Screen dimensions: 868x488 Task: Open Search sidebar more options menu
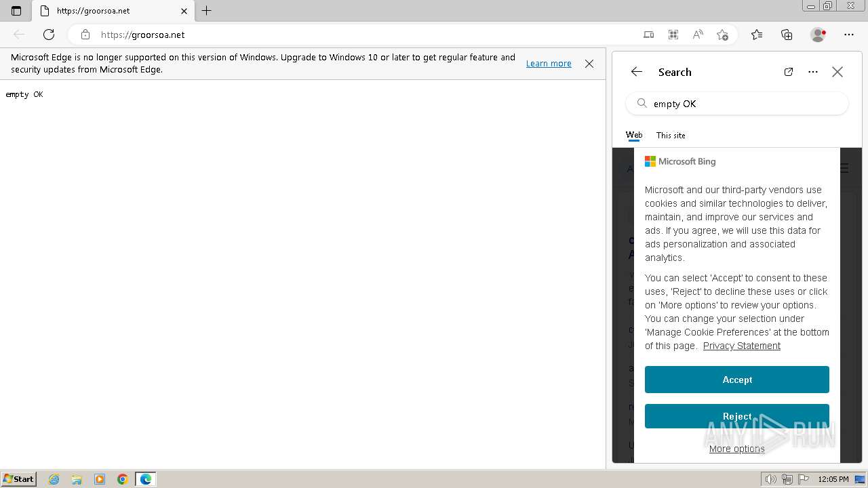click(813, 72)
